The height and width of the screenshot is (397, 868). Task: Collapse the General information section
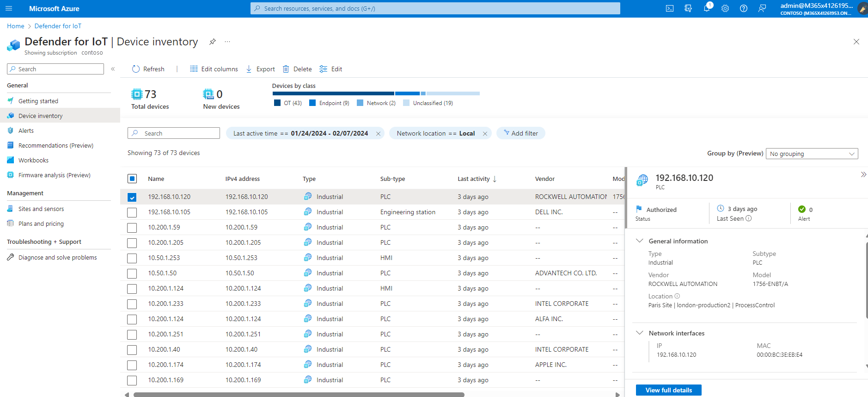click(640, 241)
